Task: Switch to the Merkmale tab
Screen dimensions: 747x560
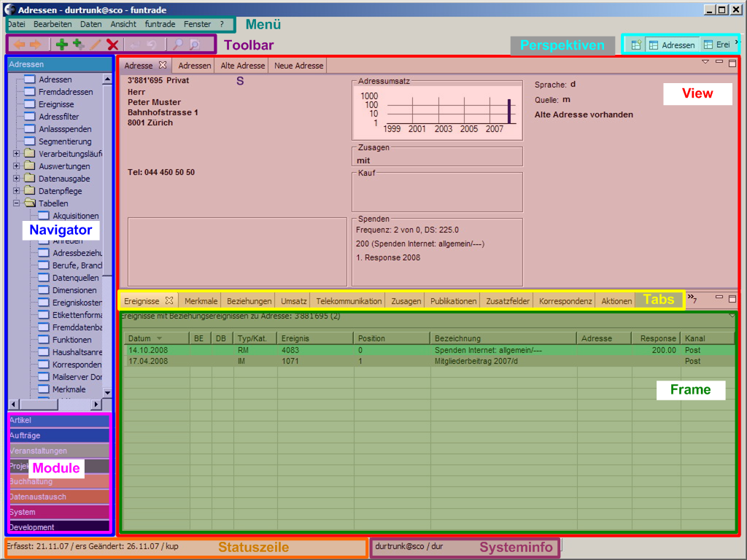Action: (201, 300)
